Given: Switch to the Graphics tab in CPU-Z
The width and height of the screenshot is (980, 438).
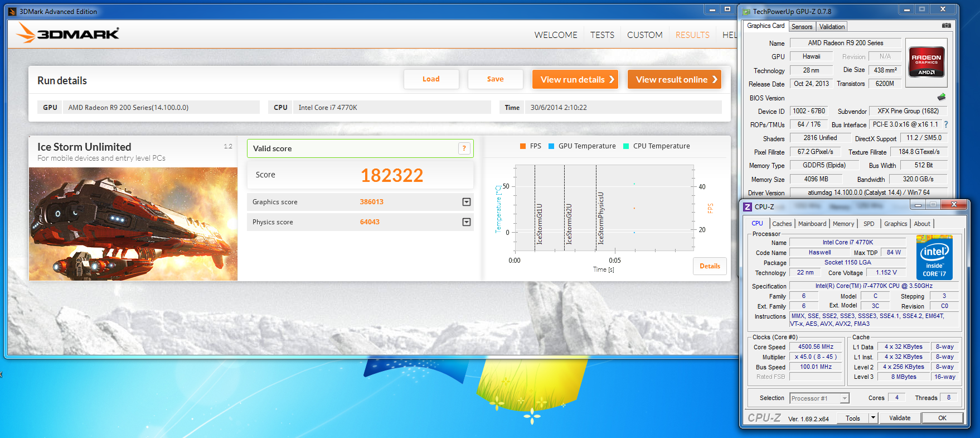Looking at the screenshot, I should [896, 224].
